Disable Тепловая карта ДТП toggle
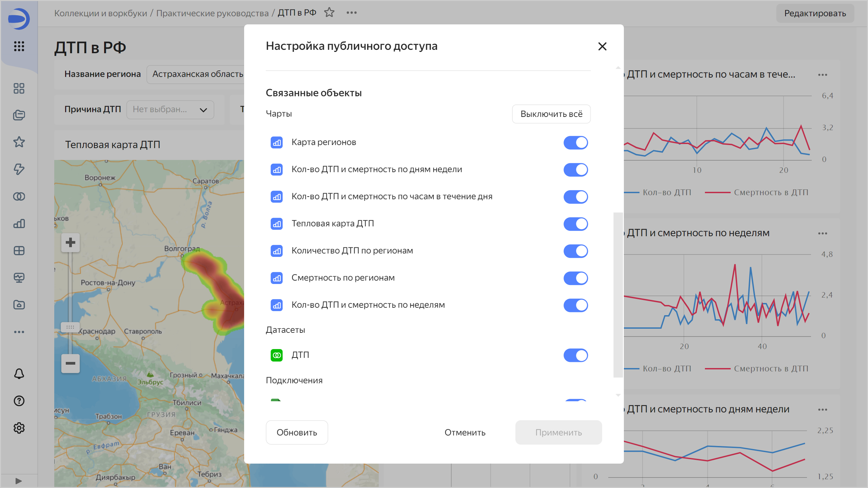 tap(575, 224)
